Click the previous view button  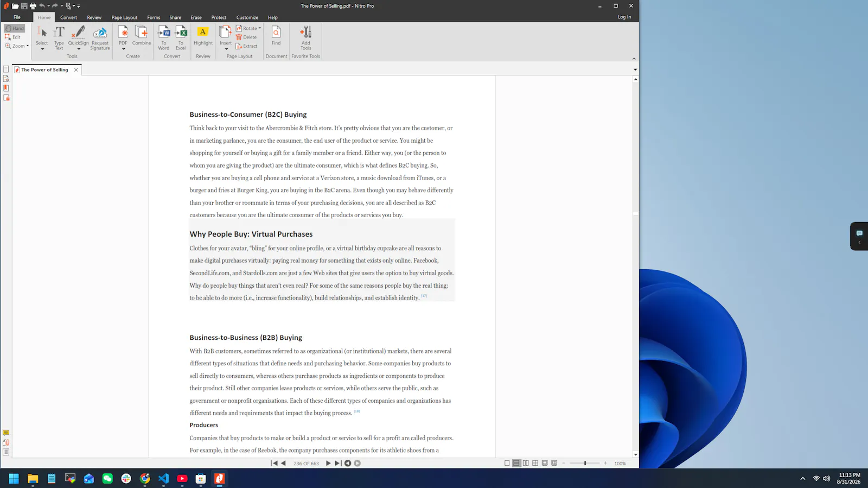coord(348,463)
